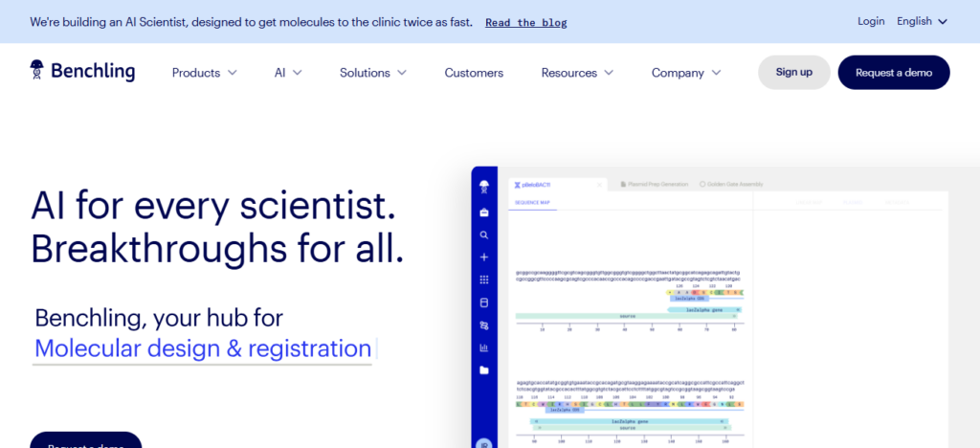Viewport: 980px width, 448px height.
Task: Open the database cylinder icon in the sidebar
Action: [x=483, y=302]
